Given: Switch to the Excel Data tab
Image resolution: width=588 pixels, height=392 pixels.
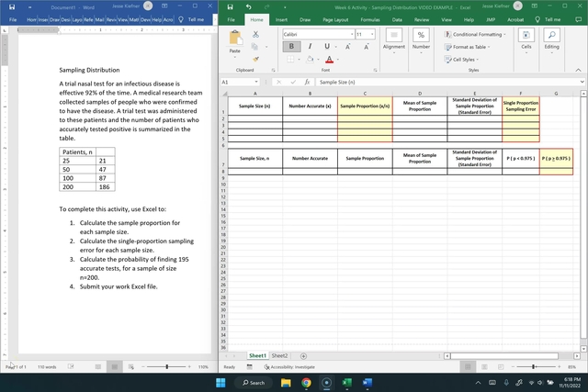Looking at the screenshot, I should pyautogui.click(x=397, y=19).
